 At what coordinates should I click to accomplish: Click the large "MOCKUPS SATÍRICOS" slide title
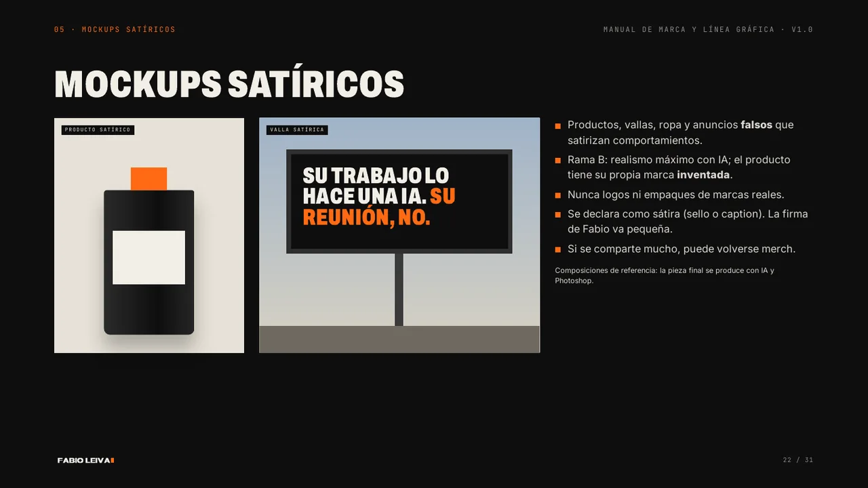point(229,84)
